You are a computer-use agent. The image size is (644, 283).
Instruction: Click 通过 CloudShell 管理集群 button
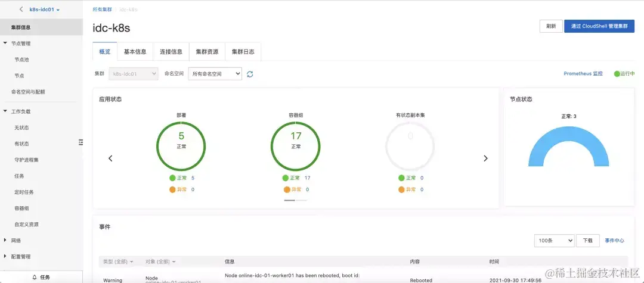tap(599, 26)
